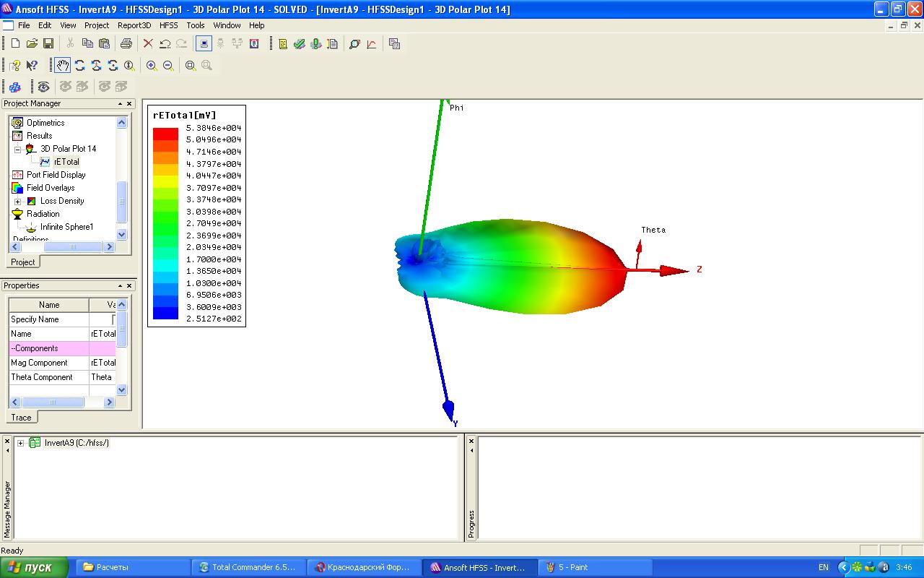Delete selection with the red X icon
The image size is (924, 578).
[148, 44]
